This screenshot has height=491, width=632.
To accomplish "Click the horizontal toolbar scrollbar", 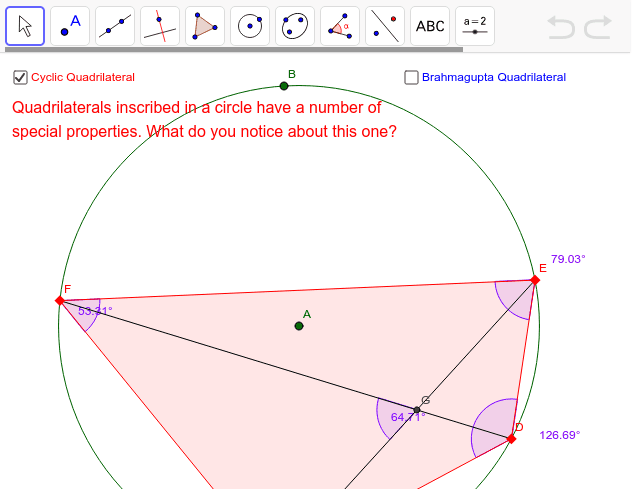I will point(234,50).
